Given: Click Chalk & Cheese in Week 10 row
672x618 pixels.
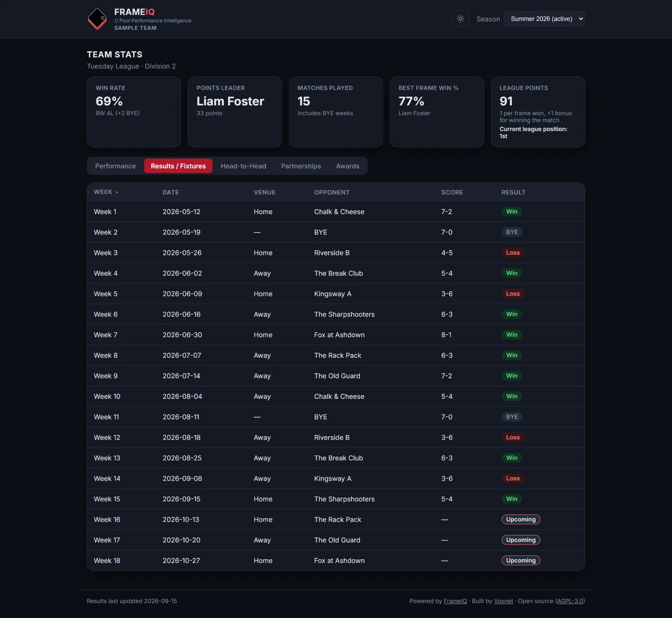Looking at the screenshot, I should [339, 396].
